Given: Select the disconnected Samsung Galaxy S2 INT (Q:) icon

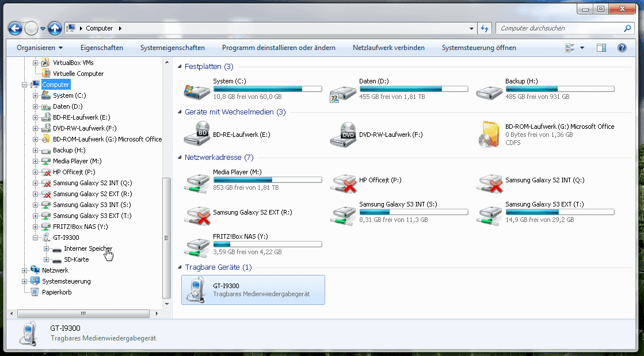Looking at the screenshot, I should pyautogui.click(x=490, y=183).
